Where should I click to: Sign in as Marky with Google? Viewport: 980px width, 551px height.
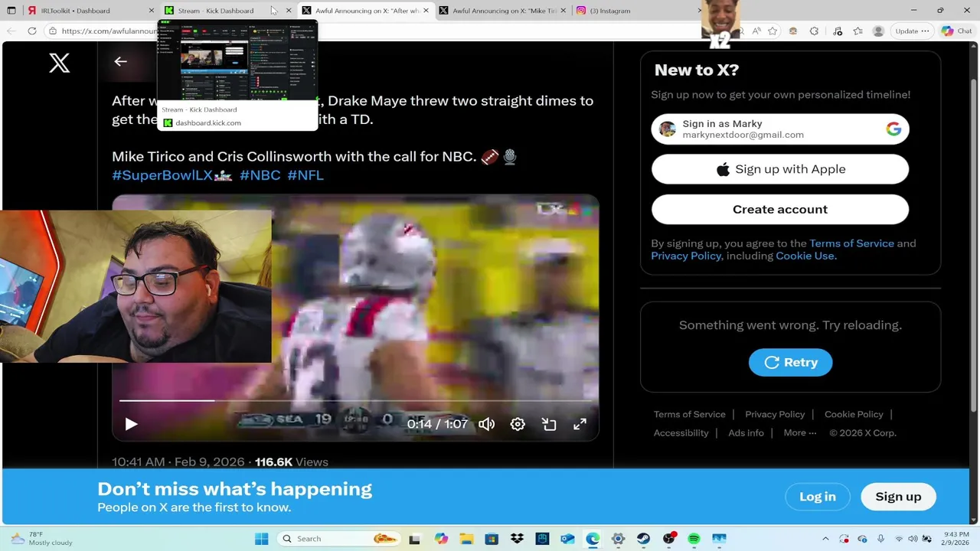click(780, 129)
